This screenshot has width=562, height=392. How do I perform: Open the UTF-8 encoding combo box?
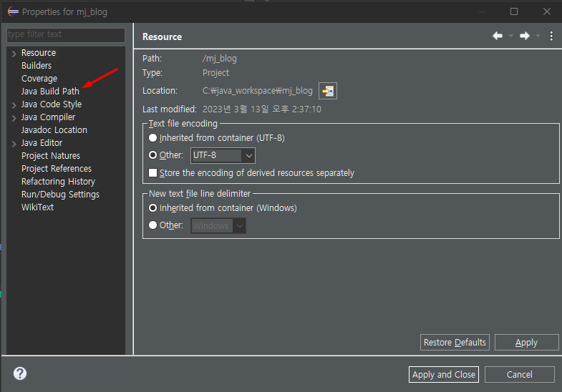coord(223,155)
